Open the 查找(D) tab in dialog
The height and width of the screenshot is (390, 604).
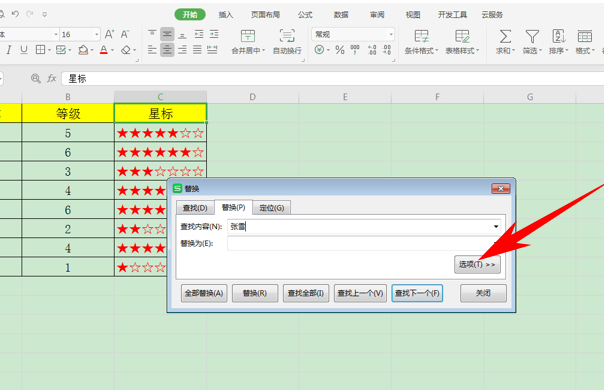pos(195,208)
